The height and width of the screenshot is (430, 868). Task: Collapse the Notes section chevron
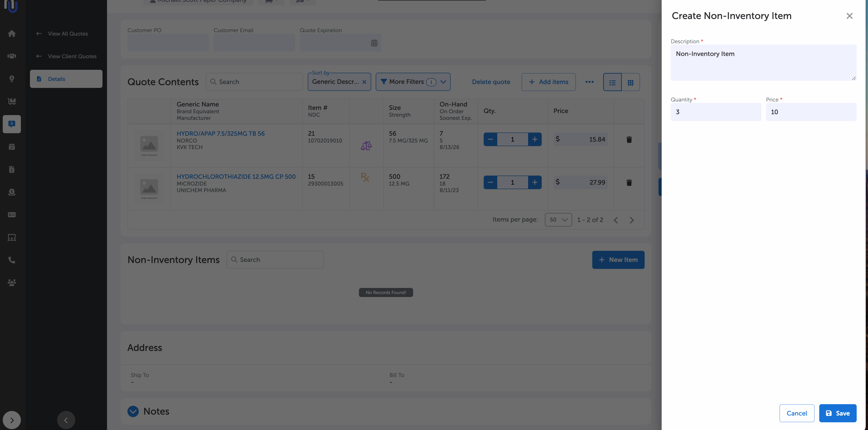point(133,411)
